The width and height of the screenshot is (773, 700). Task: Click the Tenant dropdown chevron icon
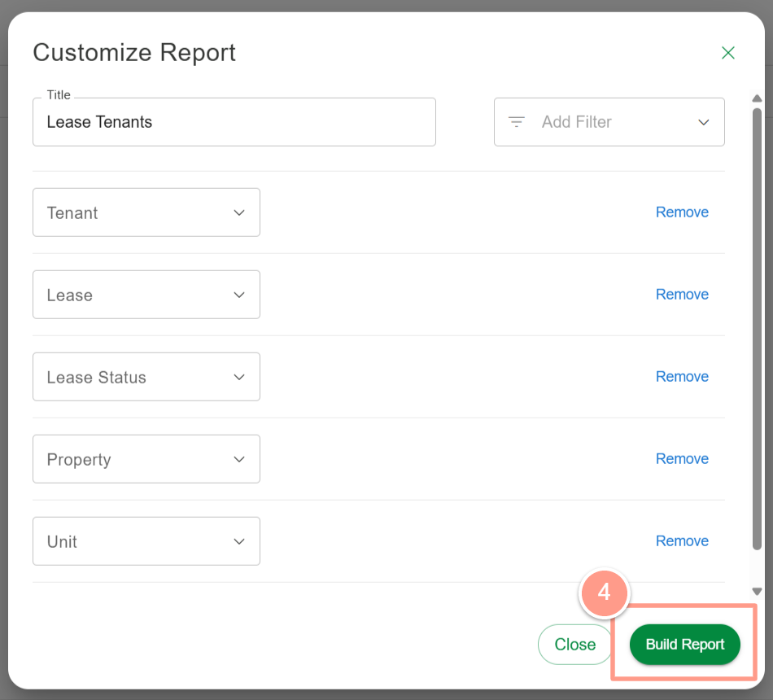pos(239,212)
